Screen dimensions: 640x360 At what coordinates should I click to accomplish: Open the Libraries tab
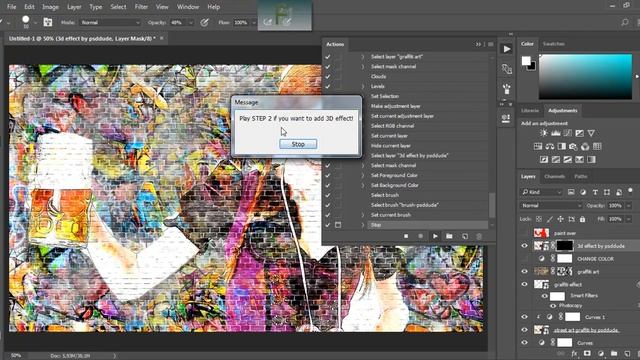click(530, 111)
